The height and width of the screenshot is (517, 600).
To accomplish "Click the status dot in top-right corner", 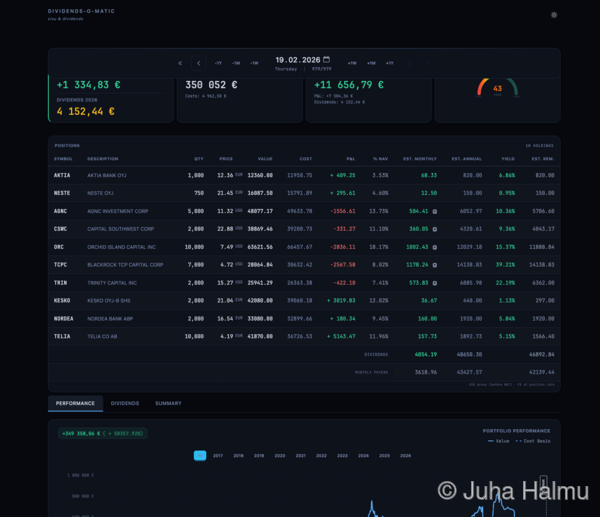I will [554, 15].
